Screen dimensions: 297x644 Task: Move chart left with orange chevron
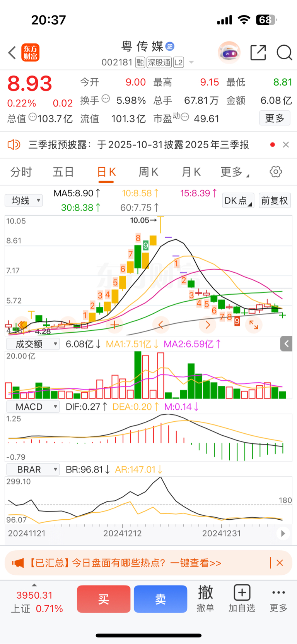pyautogui.click(x=161, y=325)
